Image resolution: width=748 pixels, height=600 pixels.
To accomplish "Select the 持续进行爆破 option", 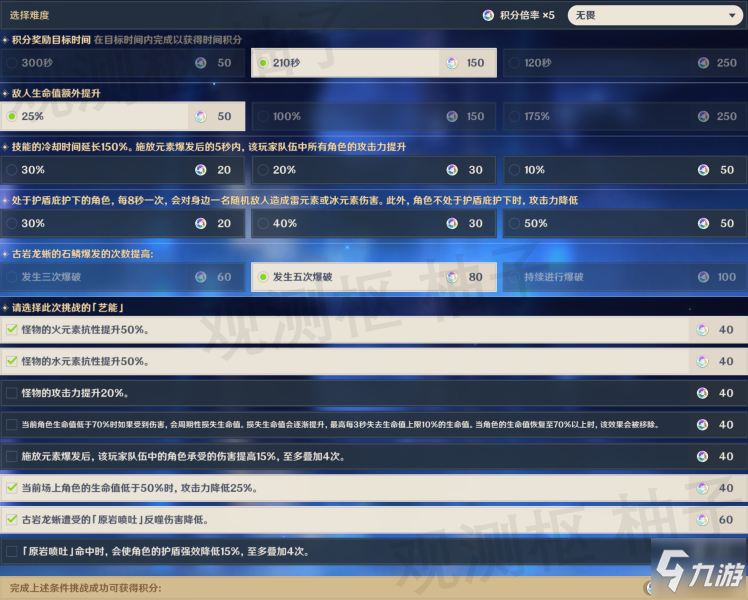I will point(625,277).
